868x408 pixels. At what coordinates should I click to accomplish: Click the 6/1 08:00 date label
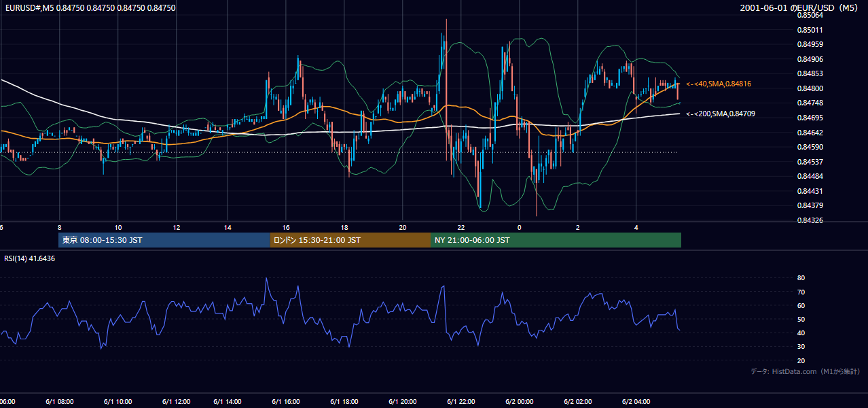60,401
